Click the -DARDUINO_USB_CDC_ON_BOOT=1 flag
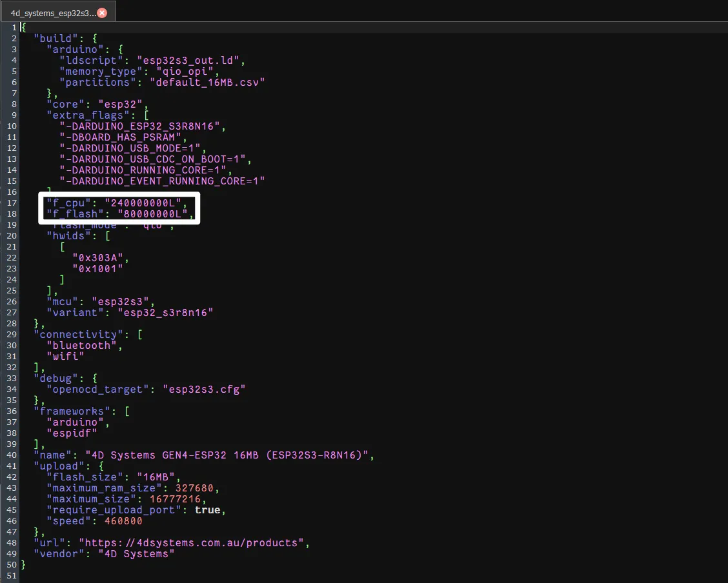The width and height of the screenshot is (728, 583). tap(152, 159)
